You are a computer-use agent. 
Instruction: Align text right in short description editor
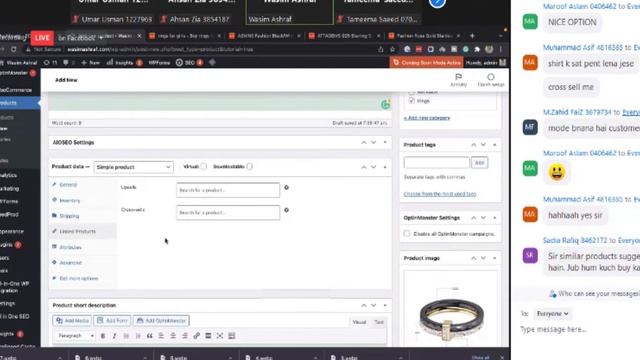coord(185,336)
